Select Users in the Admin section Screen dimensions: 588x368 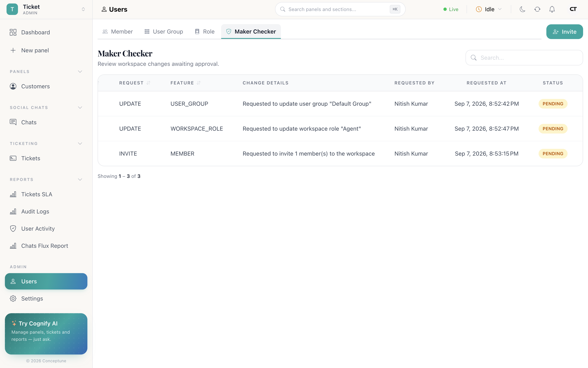46,281
